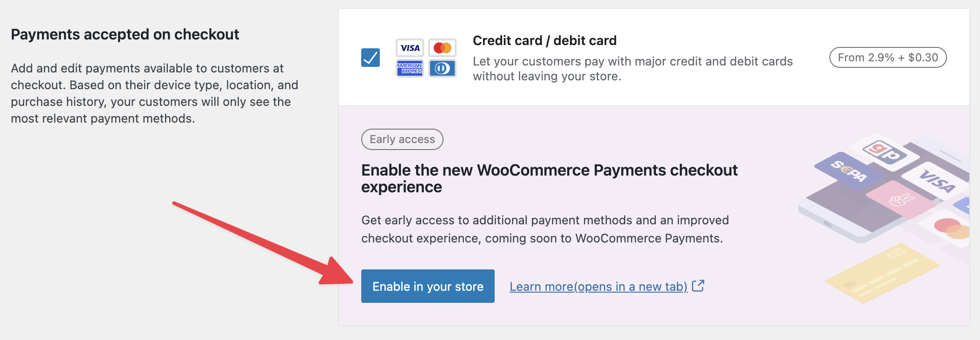Viewport: 980px width, 340px height.
Task: Click the credit card description text
Action: (x=632, y=69)
